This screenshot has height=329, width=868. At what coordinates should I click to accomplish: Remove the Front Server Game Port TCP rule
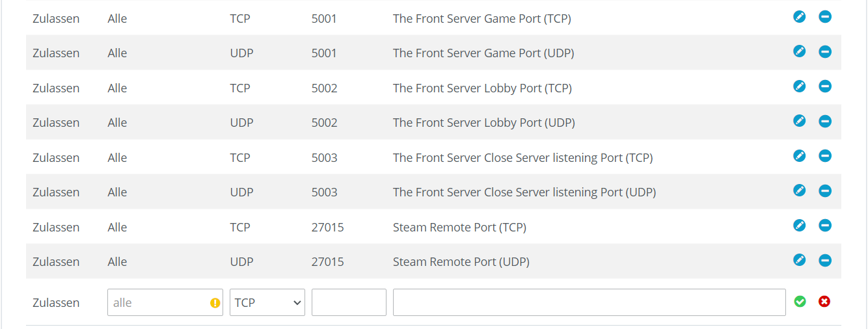tap(825, 17)
